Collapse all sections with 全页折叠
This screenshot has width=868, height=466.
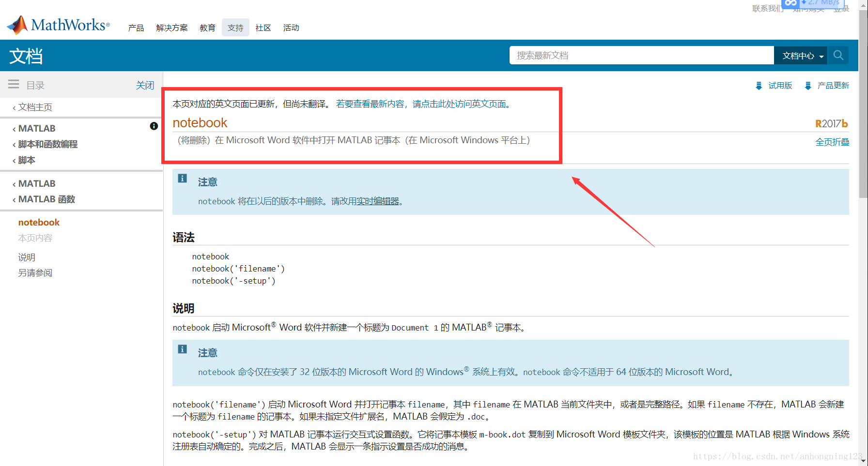pyautogui.click(x=832, y=142)
